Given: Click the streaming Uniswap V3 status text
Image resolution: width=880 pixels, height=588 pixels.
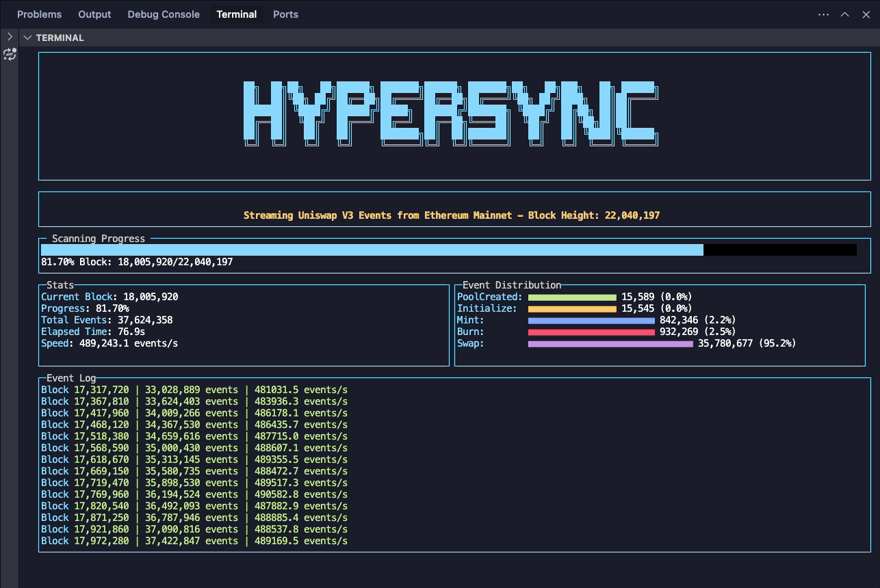Looking at the screenshot, I should pos(452,215).
